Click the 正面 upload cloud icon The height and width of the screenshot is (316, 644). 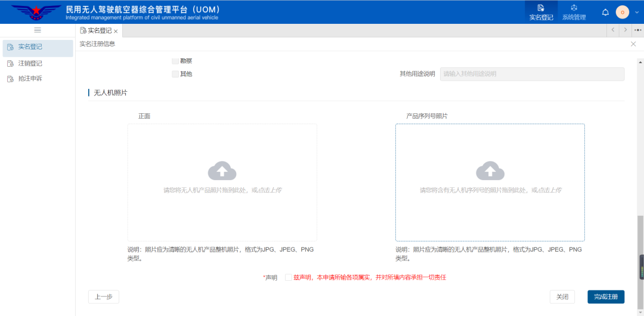click(x=222, y=171)
